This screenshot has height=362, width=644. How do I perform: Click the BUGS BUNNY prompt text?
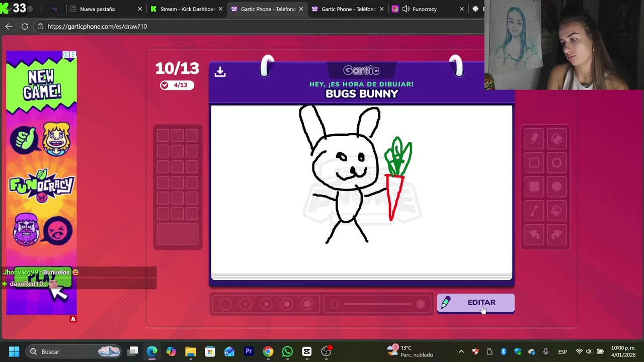362,94
